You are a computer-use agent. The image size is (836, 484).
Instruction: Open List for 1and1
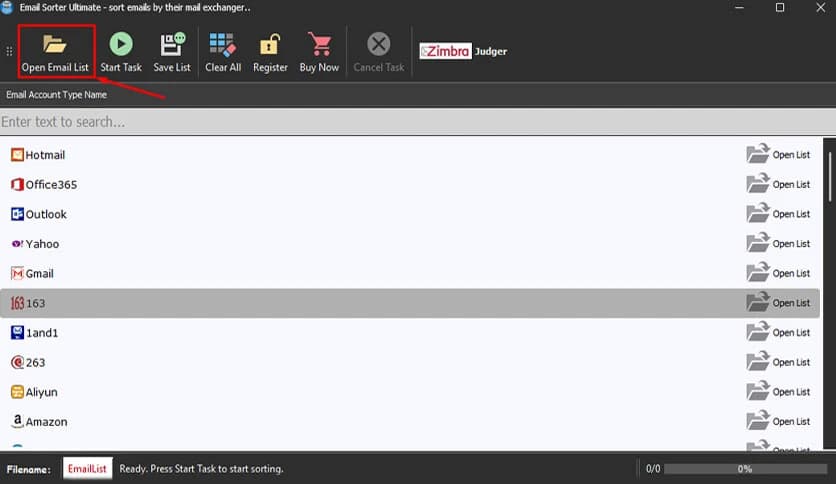pyautogui.click(x=778, y=332)
